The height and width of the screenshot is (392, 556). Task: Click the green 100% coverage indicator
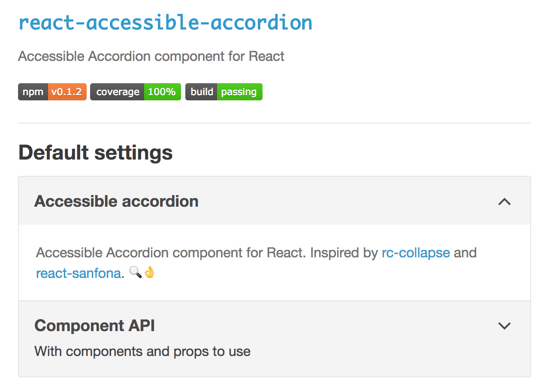tap(162, 91)
